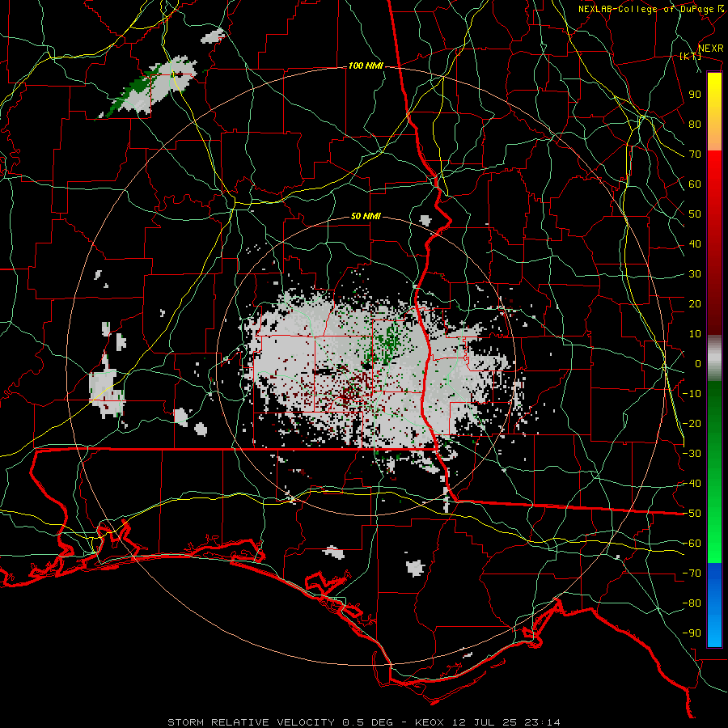The height and width of the screenshot is (728, 728).
Task: Select the -30 knot scale label
Action: click(x=692, y=454)
